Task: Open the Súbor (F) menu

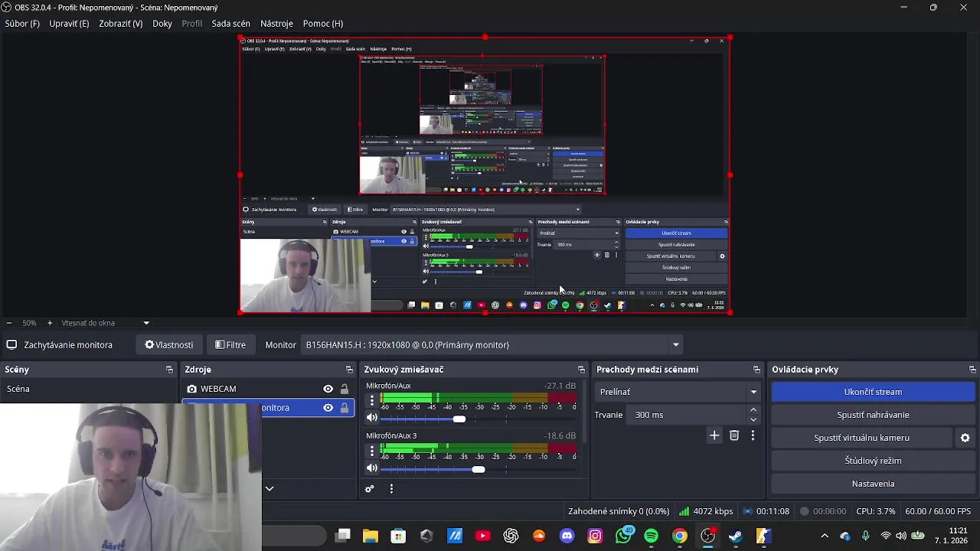Action: point(22,24)
